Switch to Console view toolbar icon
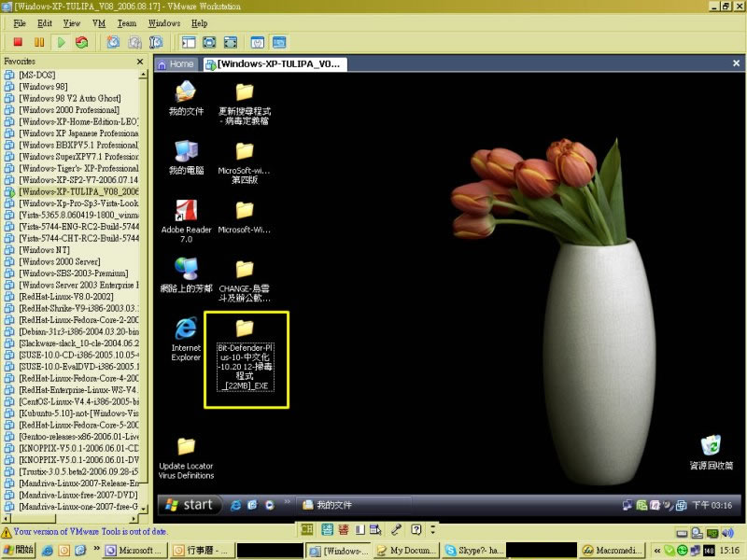Viewport: 747px width, 560px height. pos(279,42)
